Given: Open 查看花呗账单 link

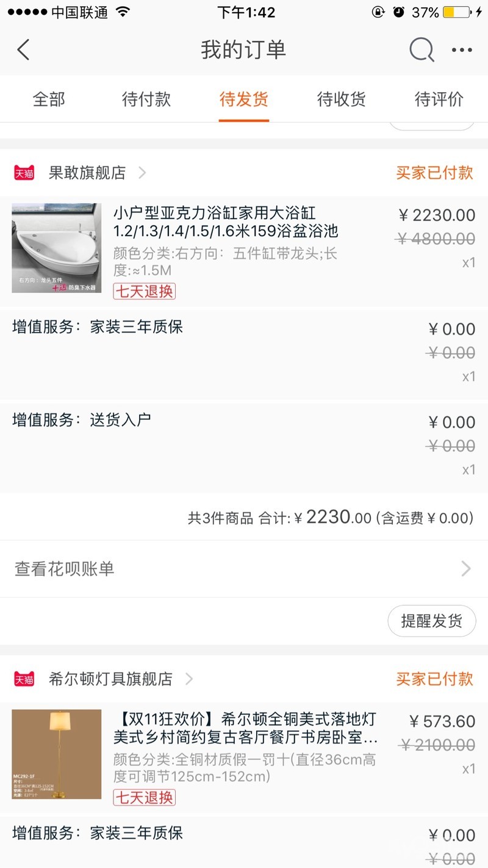Looking at the screenshot, I should (x=65, y=569).
